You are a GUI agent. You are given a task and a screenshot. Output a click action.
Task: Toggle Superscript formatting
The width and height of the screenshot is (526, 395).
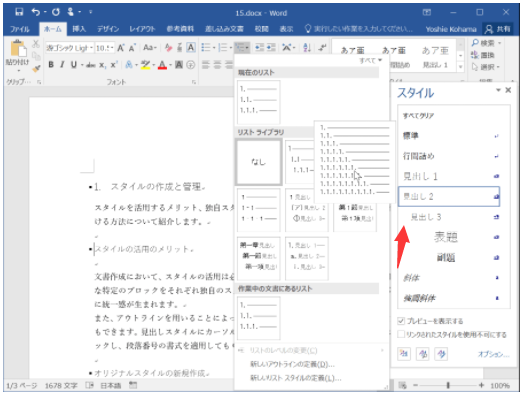pos(114,65)
